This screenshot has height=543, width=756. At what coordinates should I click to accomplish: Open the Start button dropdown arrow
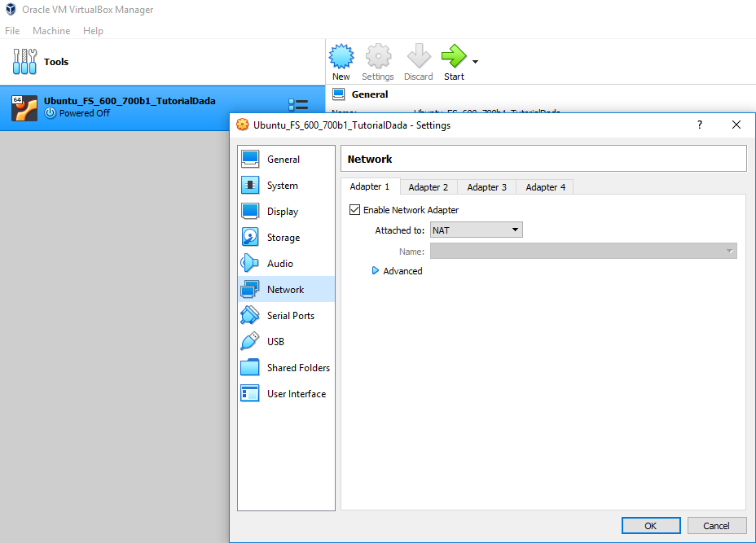pos(475,62)
